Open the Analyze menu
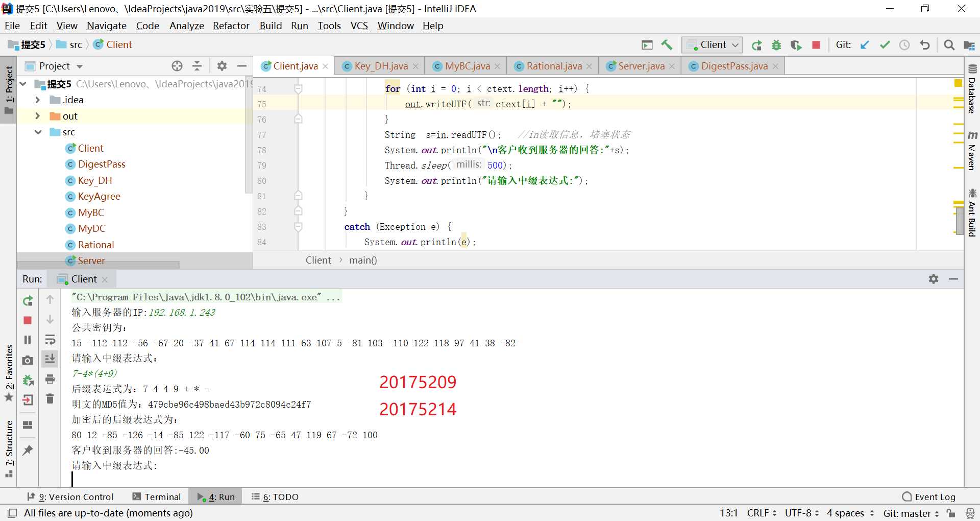This screenshot has width=980, height=521. (x=187, y=26)
